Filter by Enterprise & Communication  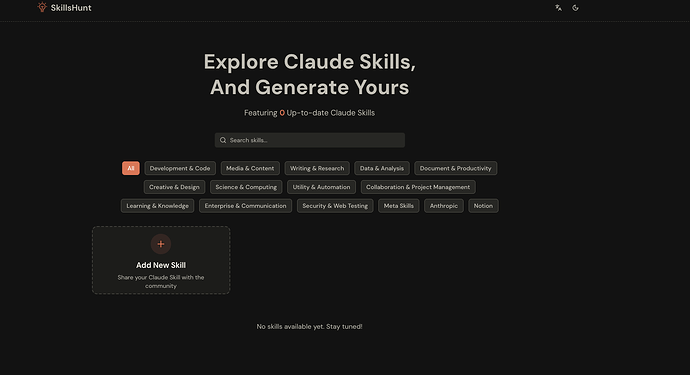point(245,206)
